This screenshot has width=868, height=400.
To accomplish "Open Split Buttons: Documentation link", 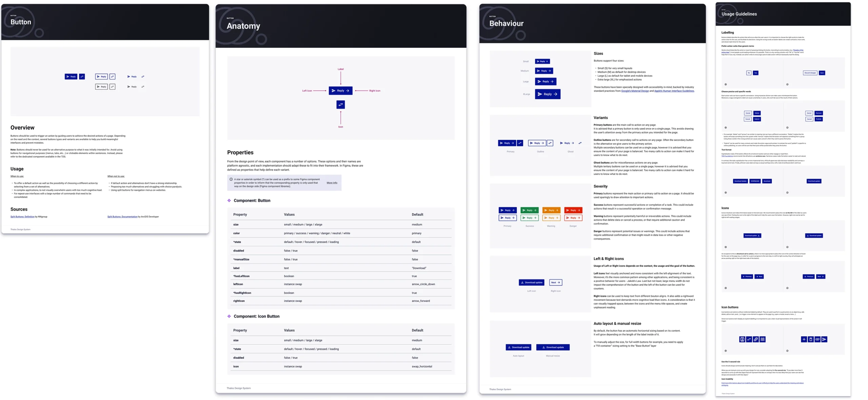I will click(122, 216).
